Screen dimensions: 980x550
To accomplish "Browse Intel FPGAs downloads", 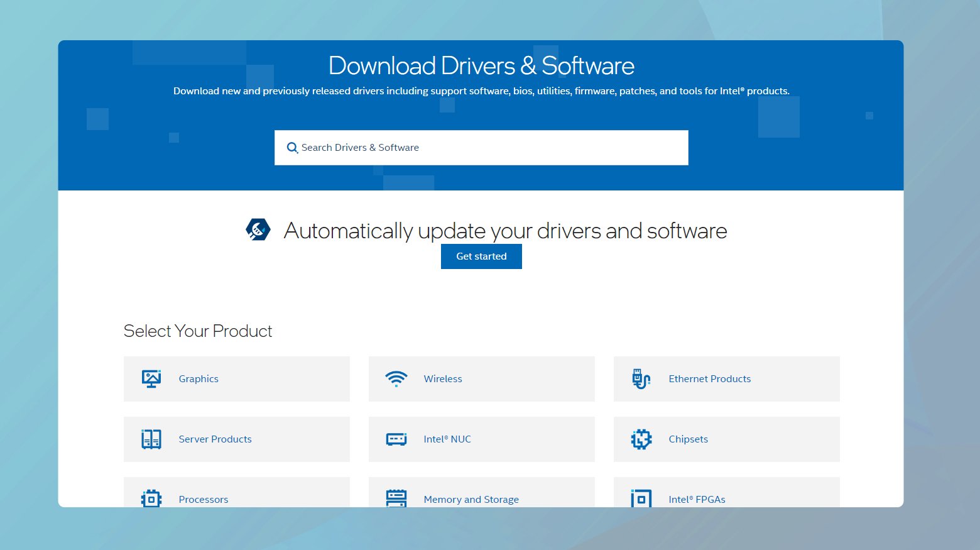I will pyautogui.click(x=697, y=498).
